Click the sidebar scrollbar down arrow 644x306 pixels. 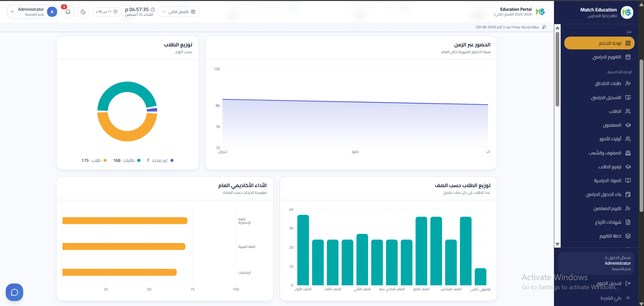point(558,244)
